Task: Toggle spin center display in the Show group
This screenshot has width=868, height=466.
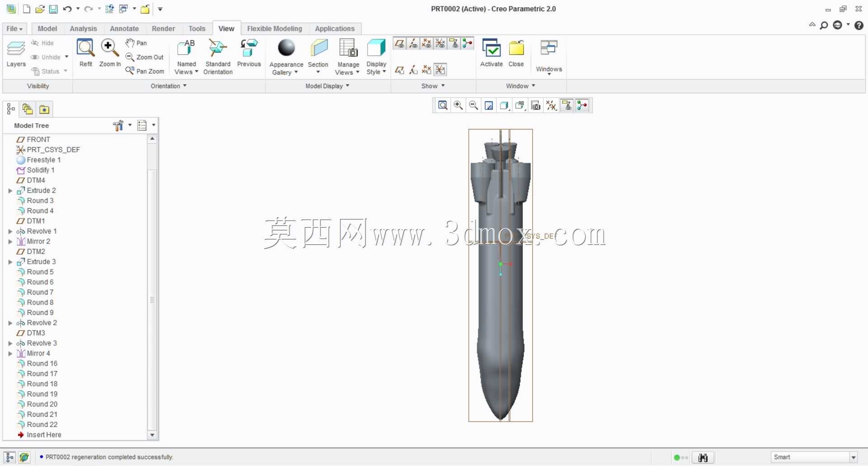Action: click(x=467, y=43)
